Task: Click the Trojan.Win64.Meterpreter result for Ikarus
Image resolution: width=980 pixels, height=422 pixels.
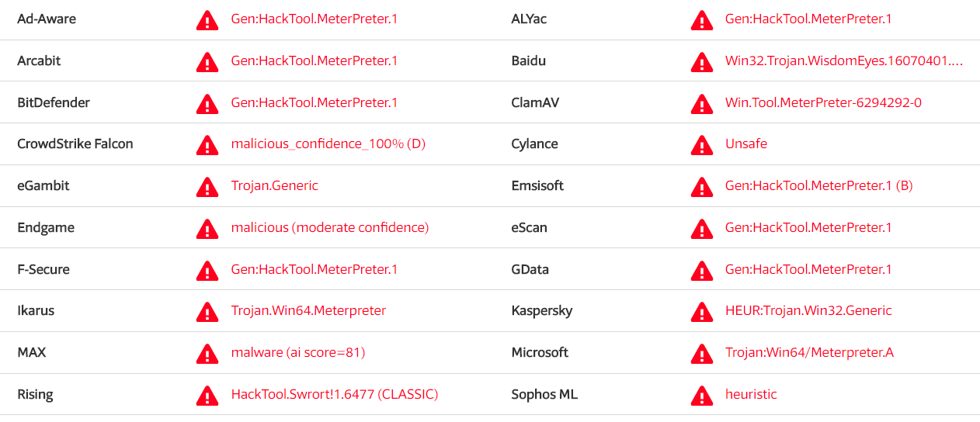Action: pos(308,310)
